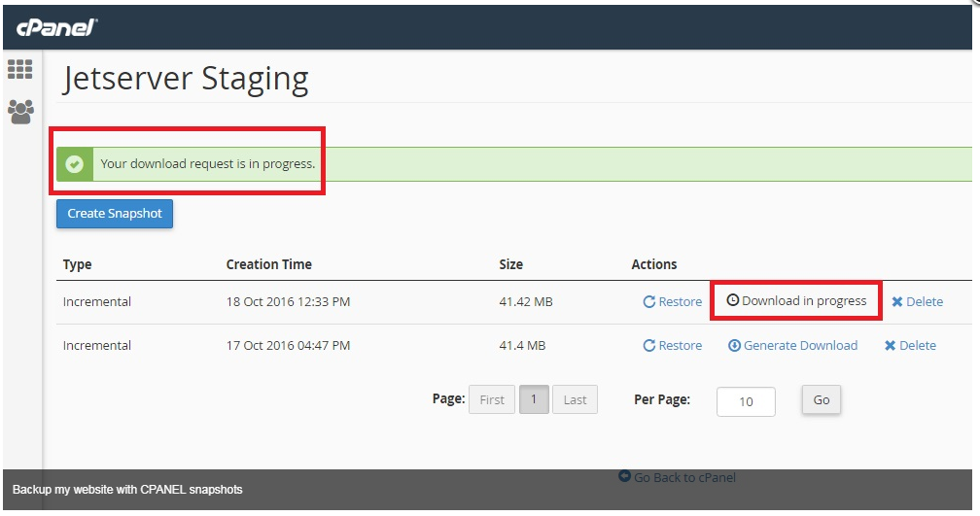The width and height of the screenshot is (980, 516).
Task: Select the 17 Oct 2016 04:47 PM cell
Action: (288, 346)
